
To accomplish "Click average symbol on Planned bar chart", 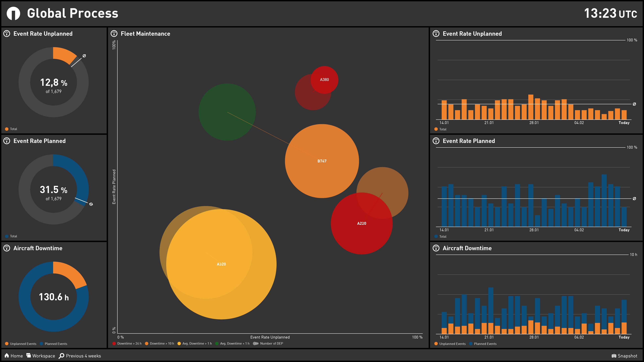I will pos(634,199).
